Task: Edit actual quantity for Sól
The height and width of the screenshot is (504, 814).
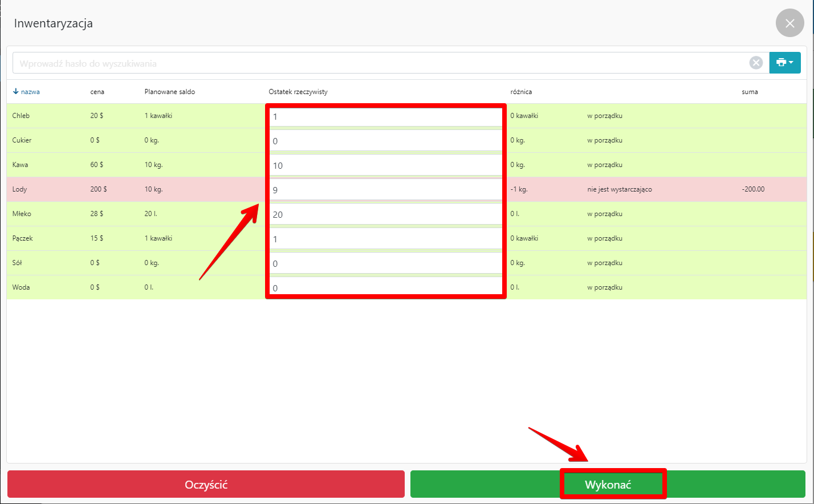Action: click(x=385, y=264)
